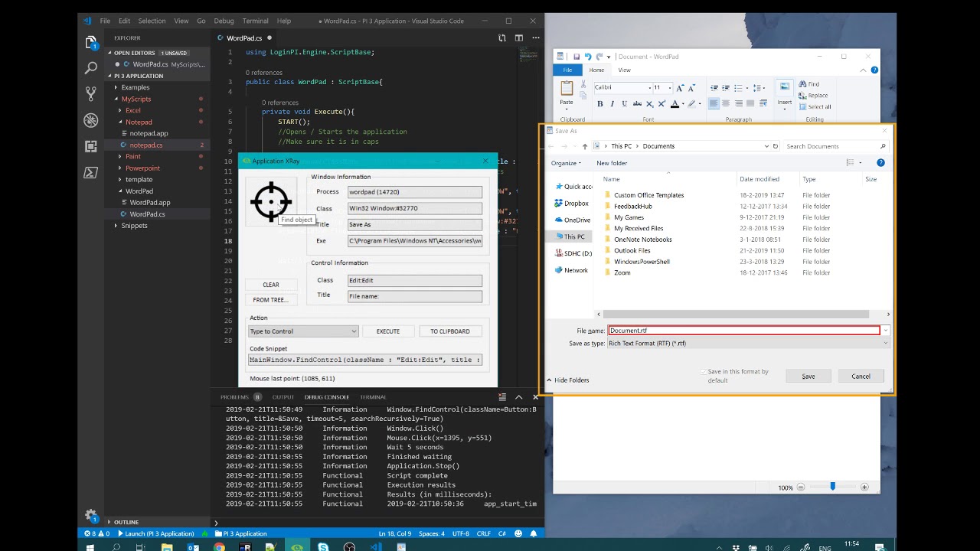Open Chrome from the Windows taskbar
980x551 pixels.
(x=219, y=547)
